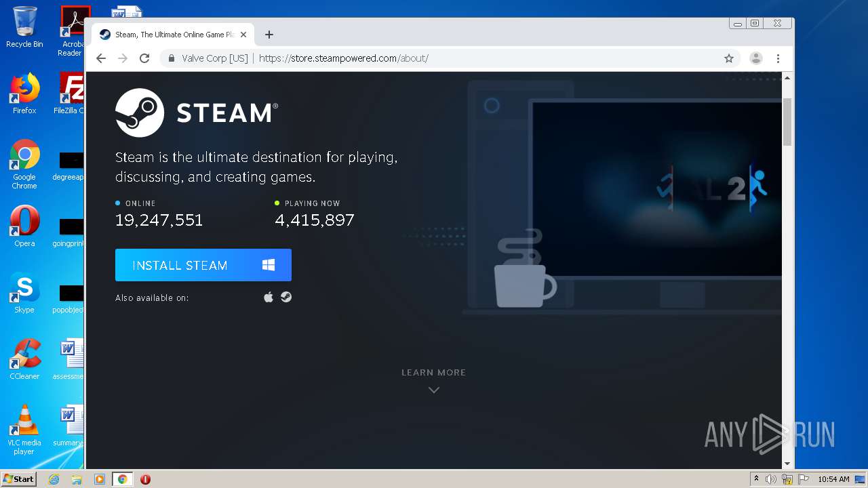Image resolution: width=868 pixels, height=488 pixels.
Task: Select the Steam browser tab
Action: click(173, 35)
